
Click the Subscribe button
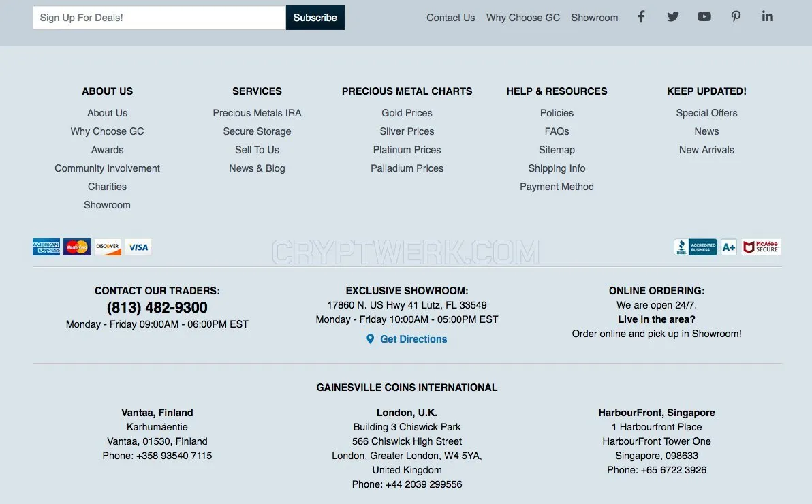[x=315, y=18]
